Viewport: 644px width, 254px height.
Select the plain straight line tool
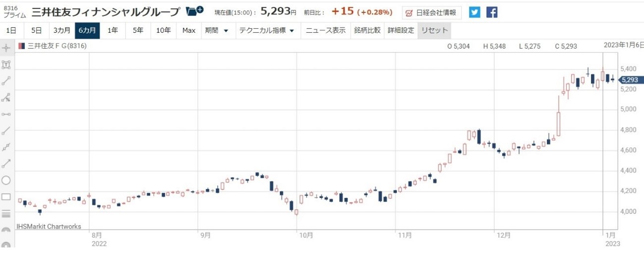tap(6, 131)
